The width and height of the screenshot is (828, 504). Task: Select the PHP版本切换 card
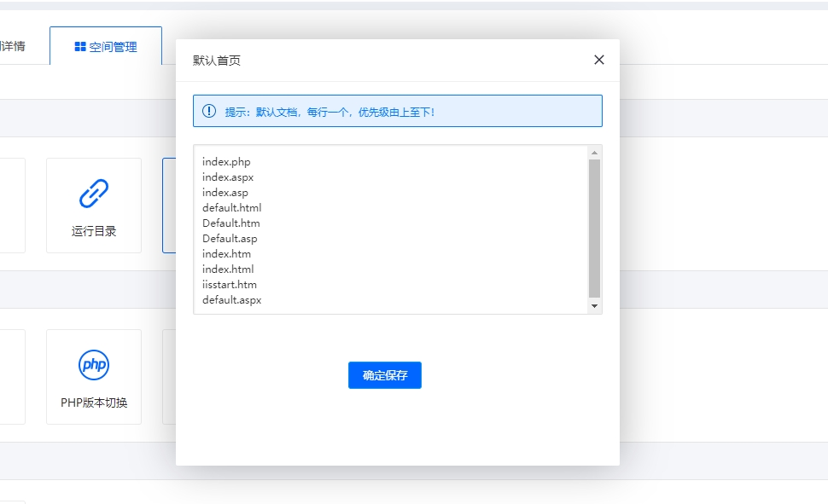click(x=94, y=376)
